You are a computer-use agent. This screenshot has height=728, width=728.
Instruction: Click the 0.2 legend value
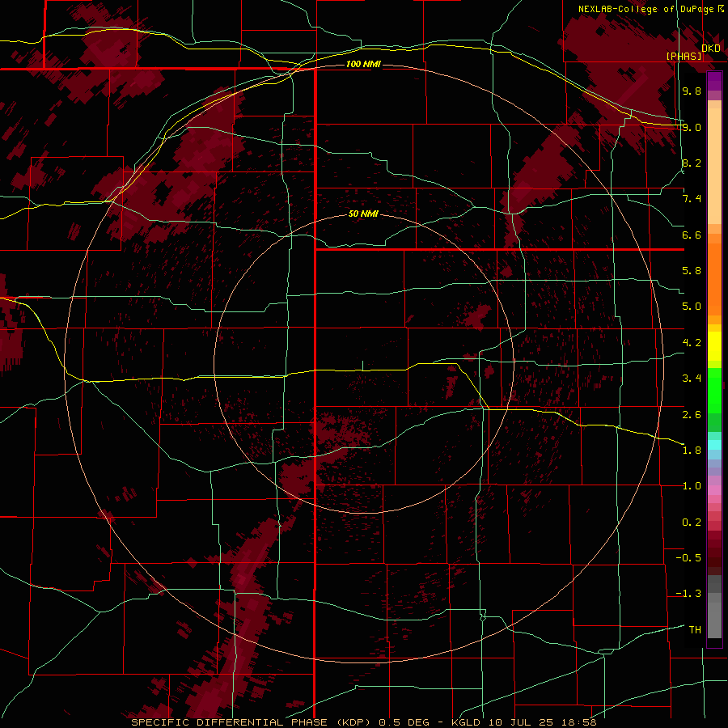tap(692, 523)
